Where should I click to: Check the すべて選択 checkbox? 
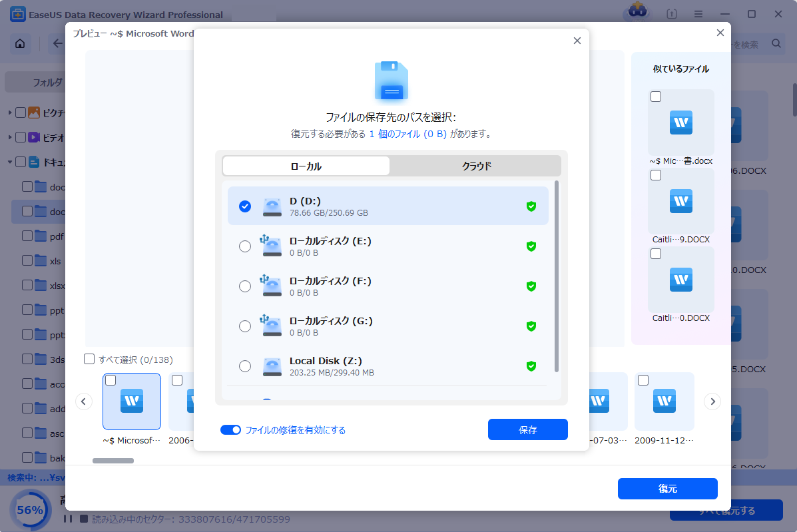(x=89, y=360)
